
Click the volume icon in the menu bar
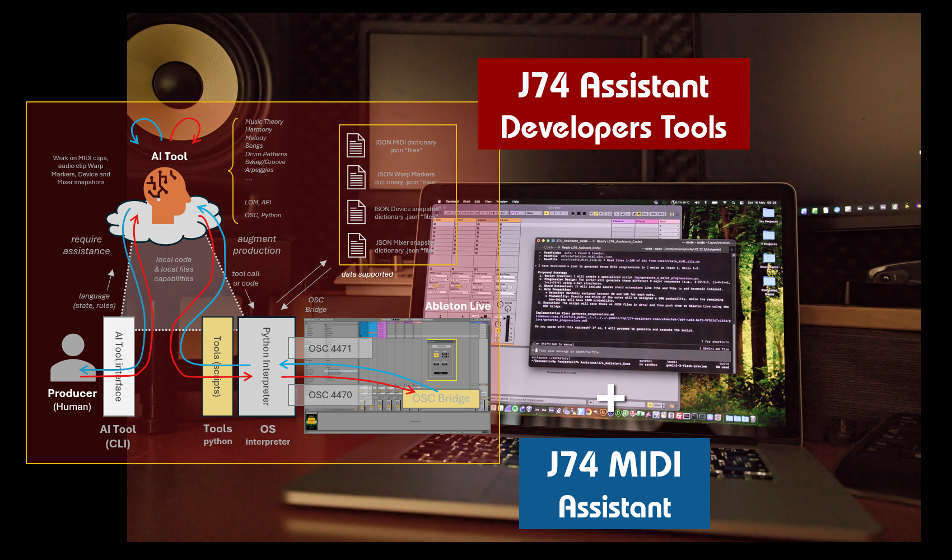pos(697,202)
